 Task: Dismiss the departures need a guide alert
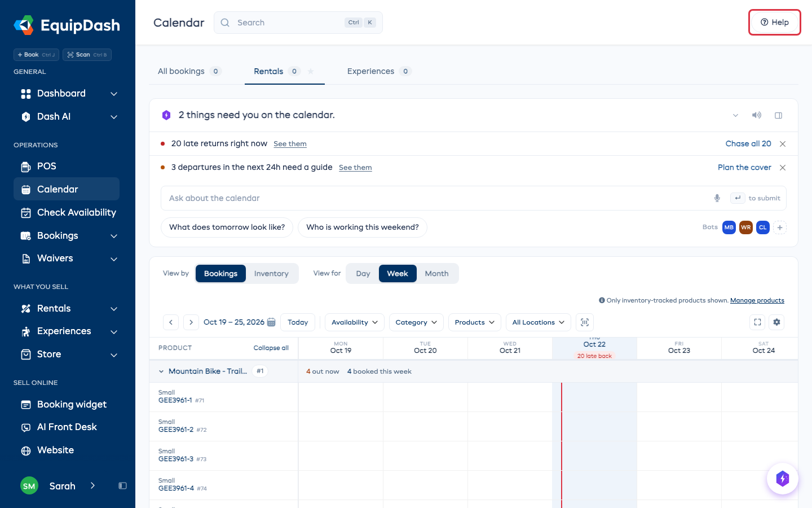783,168
